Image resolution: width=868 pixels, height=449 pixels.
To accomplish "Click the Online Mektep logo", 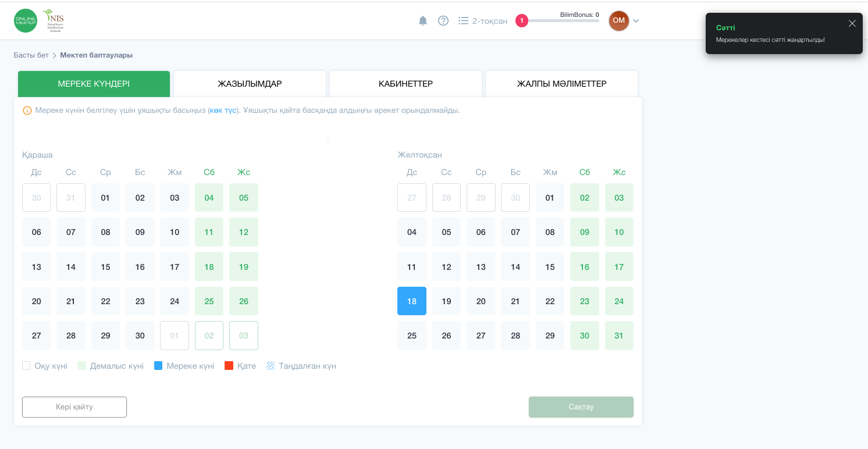I will pos(26,20).
